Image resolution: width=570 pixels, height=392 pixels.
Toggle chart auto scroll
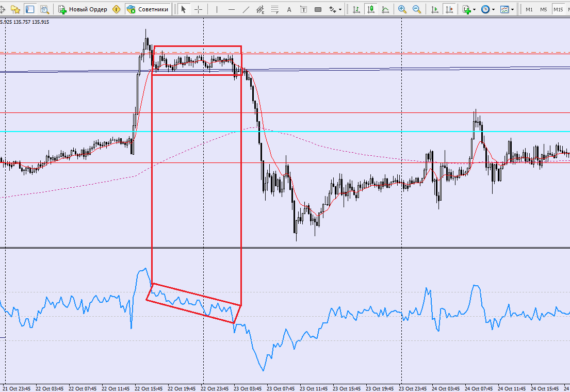tap(434, 9)
